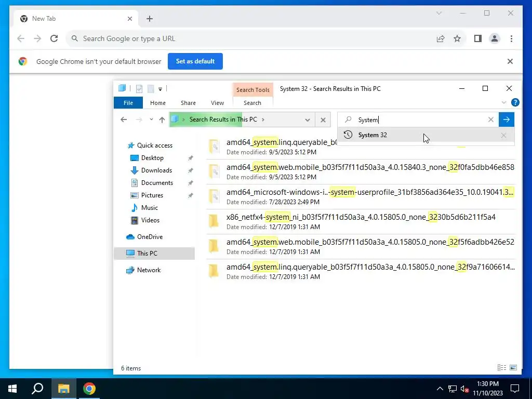
Task: Switch to large thumbnails view icon
Action: [513, 368]
